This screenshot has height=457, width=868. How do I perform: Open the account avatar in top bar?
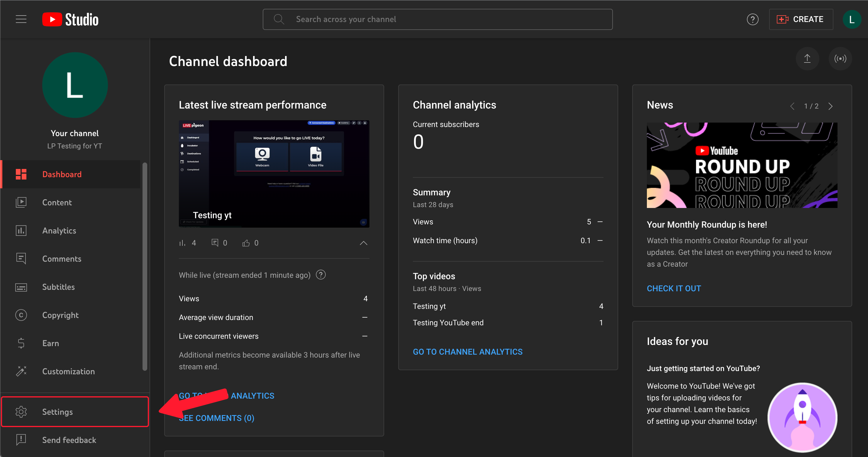[852, 19]
